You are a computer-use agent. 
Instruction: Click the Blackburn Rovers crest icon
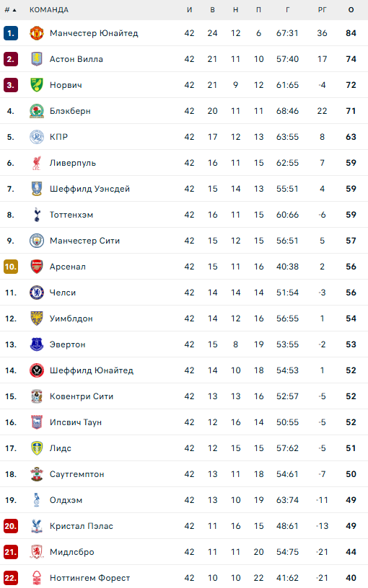37,111
